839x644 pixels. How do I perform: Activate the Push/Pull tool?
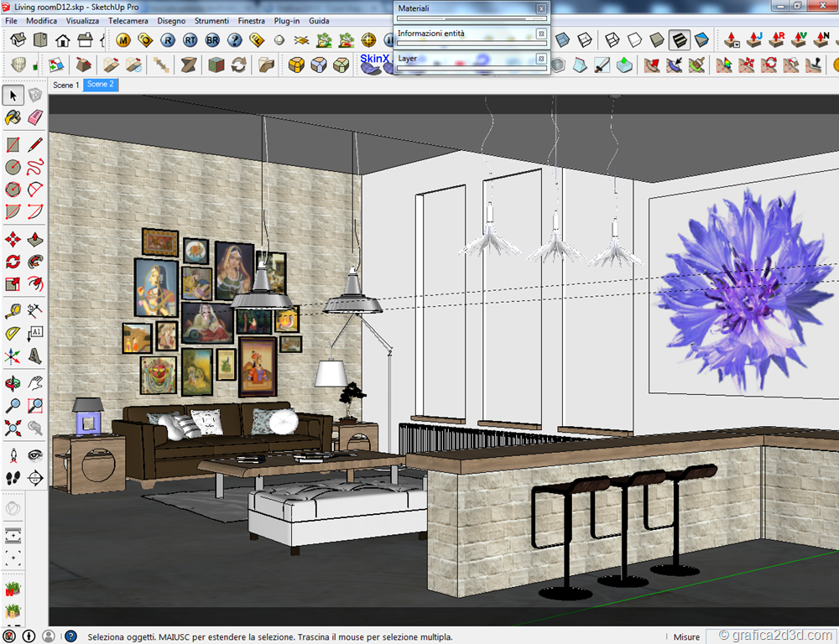click(x=34, y=239)
